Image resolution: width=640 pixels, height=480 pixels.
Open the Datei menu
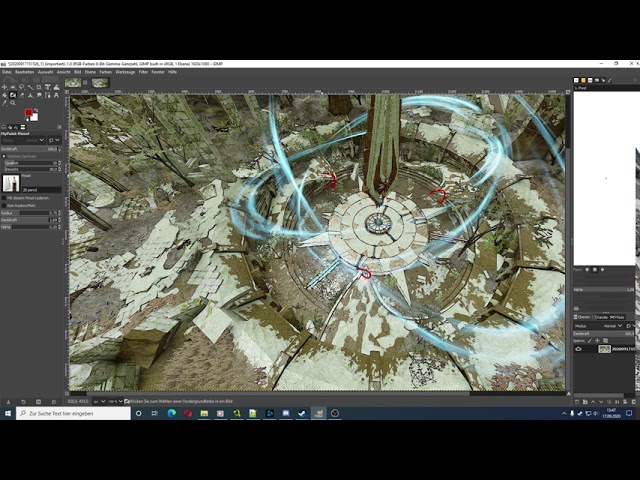point(7,72)
